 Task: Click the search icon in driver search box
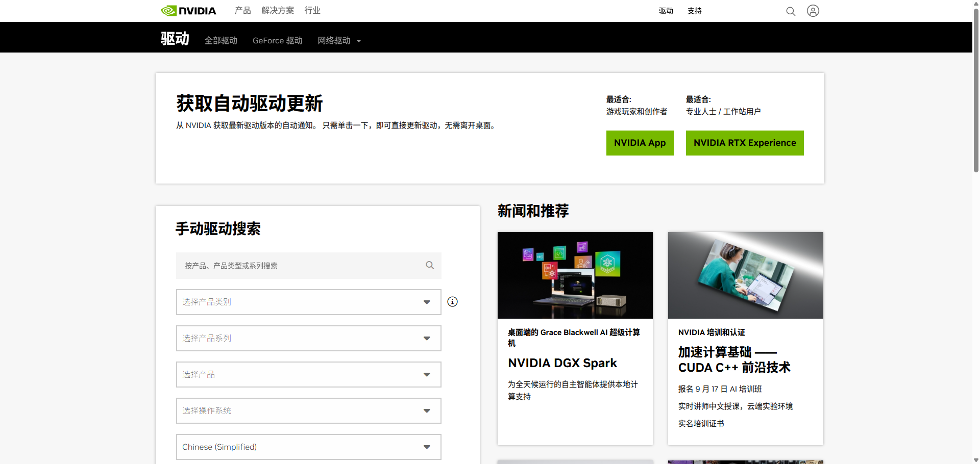tap(430, 265)
